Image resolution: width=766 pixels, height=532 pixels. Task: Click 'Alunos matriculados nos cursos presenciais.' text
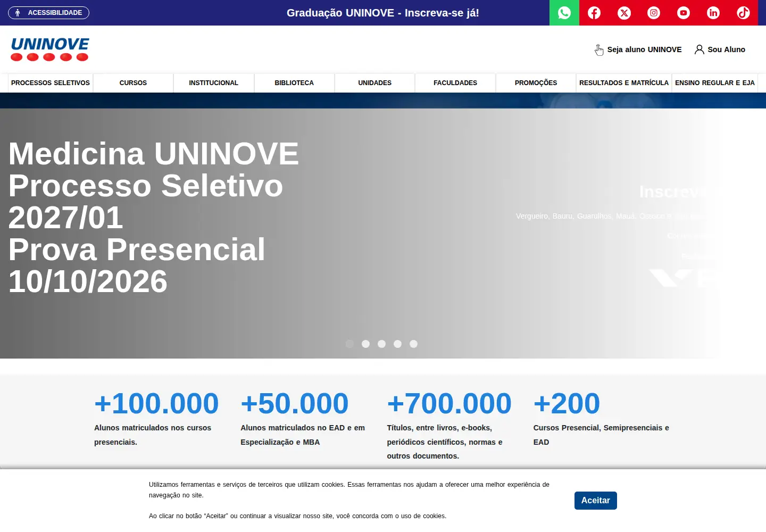153,435
